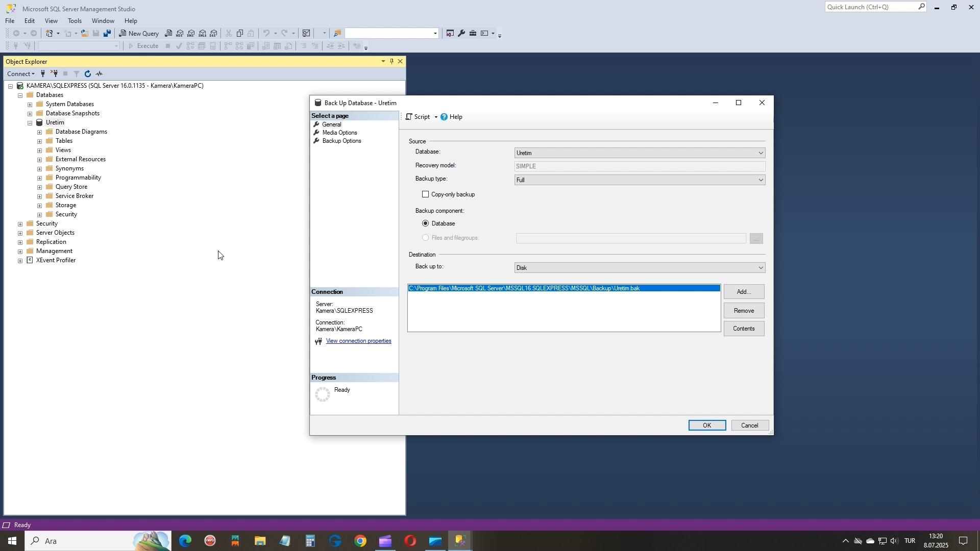Click the Quick Launch search box
Image resolution: width=980 pixels, height=551 pixels.
click(x=875, y=7)
